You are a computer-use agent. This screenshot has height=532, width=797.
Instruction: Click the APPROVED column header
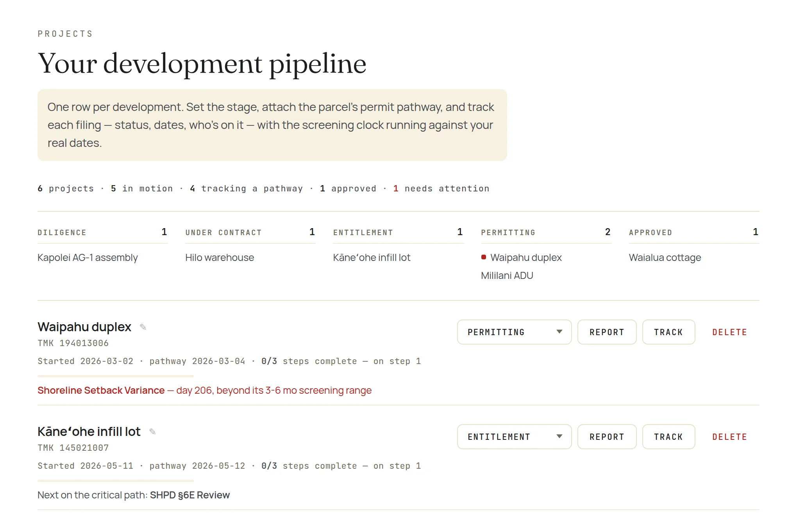tap(650, 232)
